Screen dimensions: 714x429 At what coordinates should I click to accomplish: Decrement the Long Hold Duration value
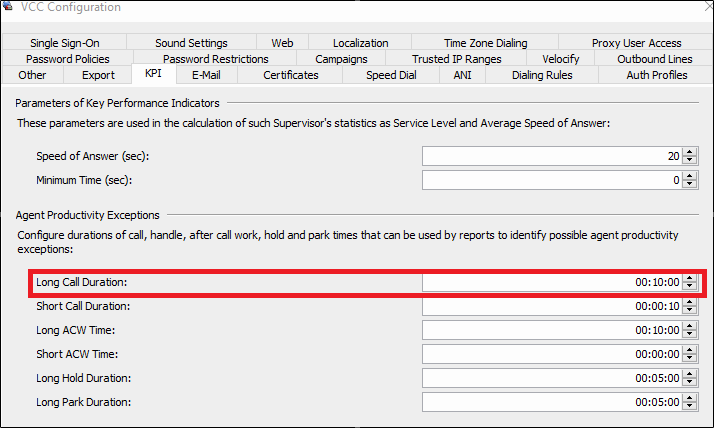tap(689, 383)
